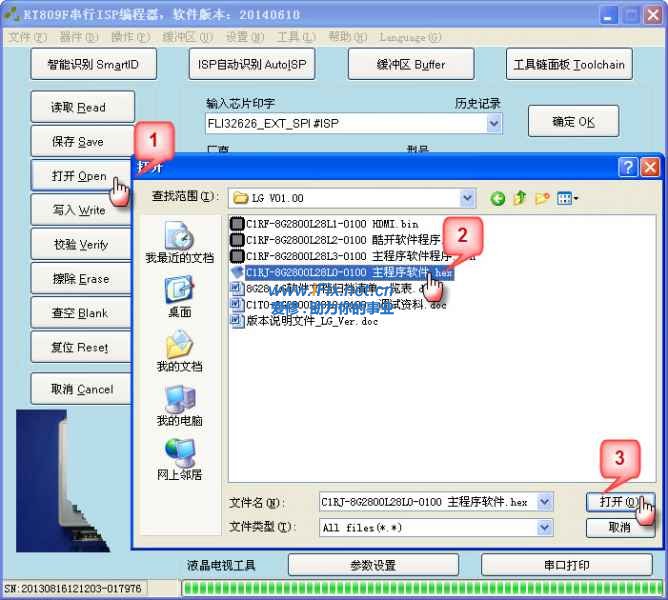
Task: Open the 缓冲区 menu in menu bar
Action: click(187, 37)
